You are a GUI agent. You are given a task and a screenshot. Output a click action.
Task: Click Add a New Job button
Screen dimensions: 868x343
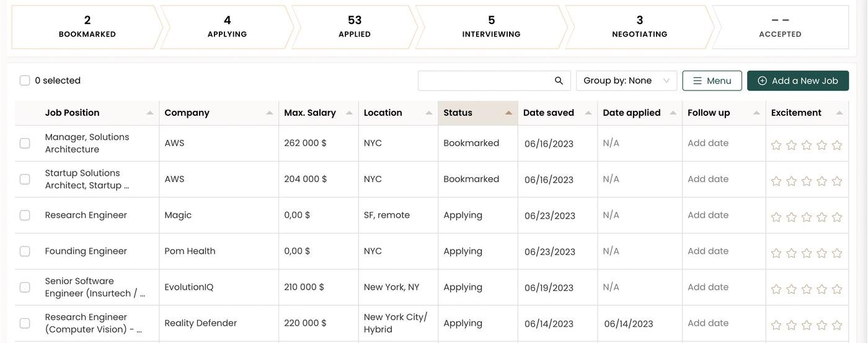tap(797, 80)
